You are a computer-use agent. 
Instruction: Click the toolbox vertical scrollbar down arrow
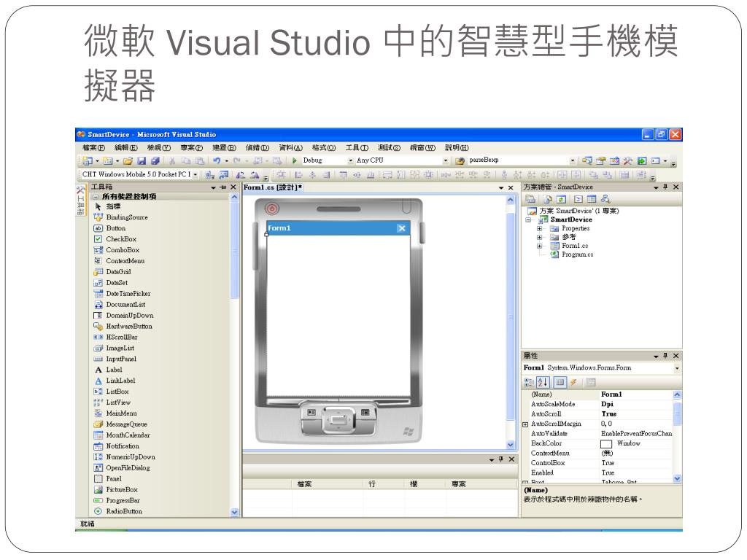click(x=234, y=512)
